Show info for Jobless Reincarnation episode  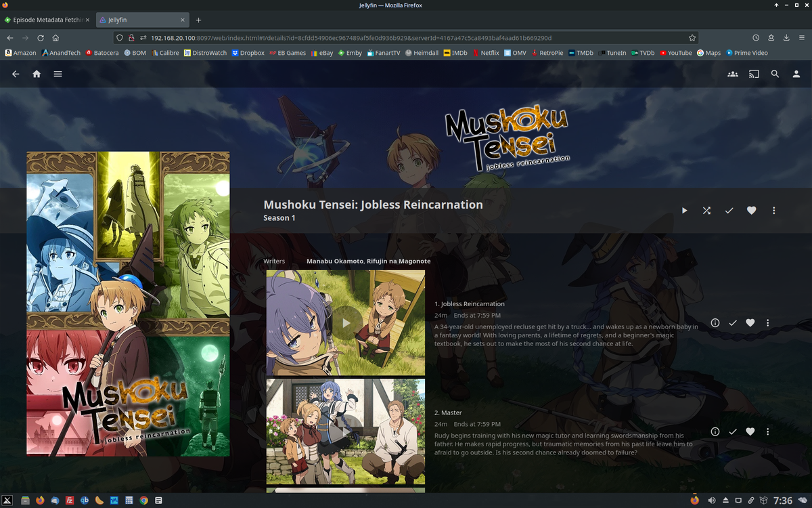715,323
